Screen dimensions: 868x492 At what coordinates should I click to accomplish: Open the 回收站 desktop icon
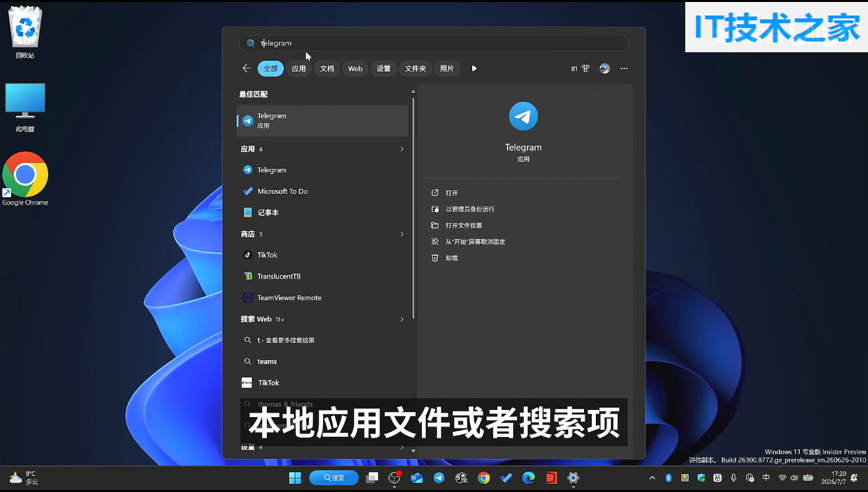click(25, 32)
